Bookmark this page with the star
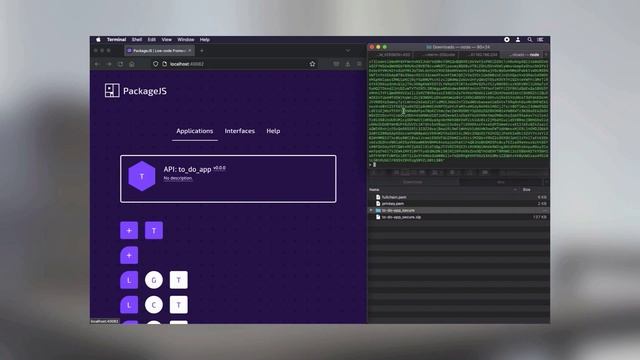The image size is (640, 360). (312, 64)
